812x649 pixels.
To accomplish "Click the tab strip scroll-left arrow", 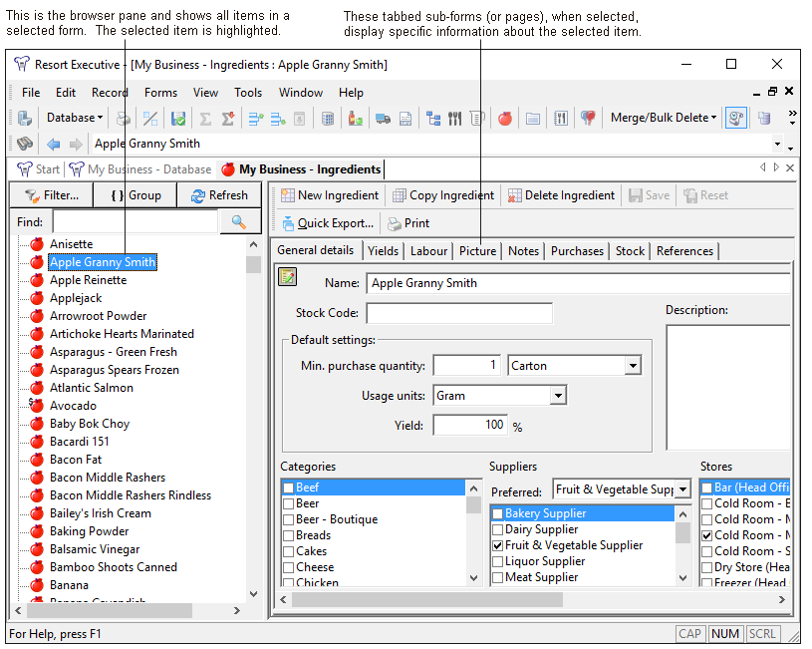I will (x=762, y=167).
